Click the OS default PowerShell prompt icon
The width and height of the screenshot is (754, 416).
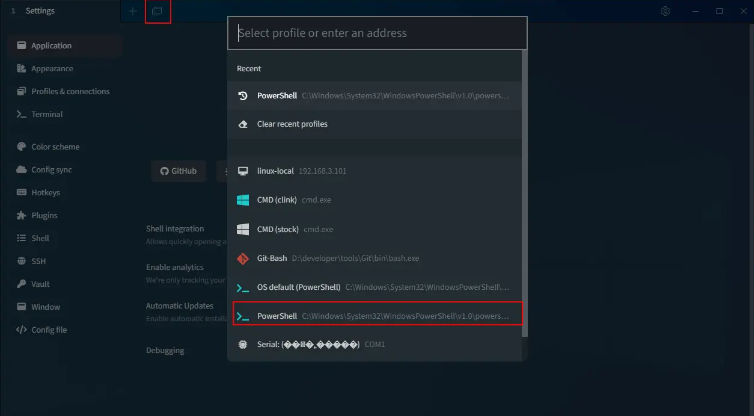(x=243, y=288)
